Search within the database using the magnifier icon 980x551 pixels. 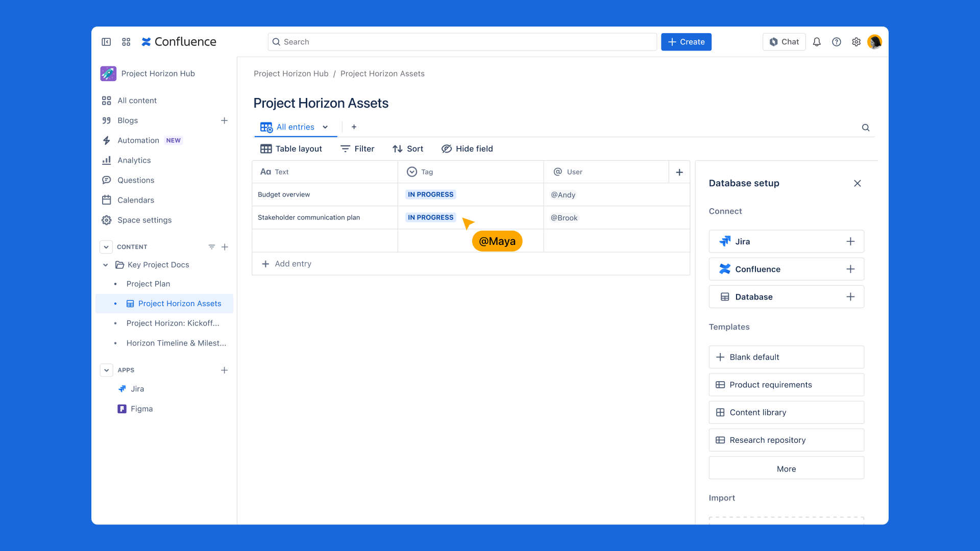pos(866,128)
